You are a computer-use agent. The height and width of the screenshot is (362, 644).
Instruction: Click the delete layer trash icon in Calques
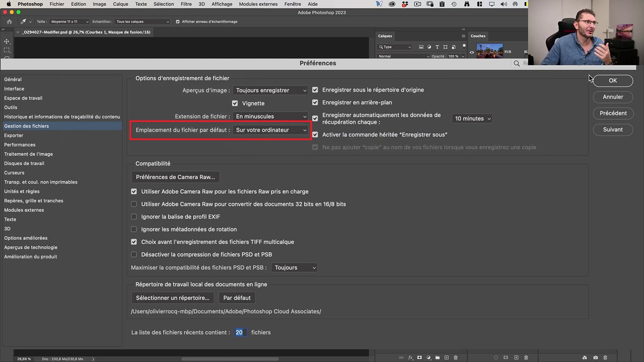click(x=456, y=357)
